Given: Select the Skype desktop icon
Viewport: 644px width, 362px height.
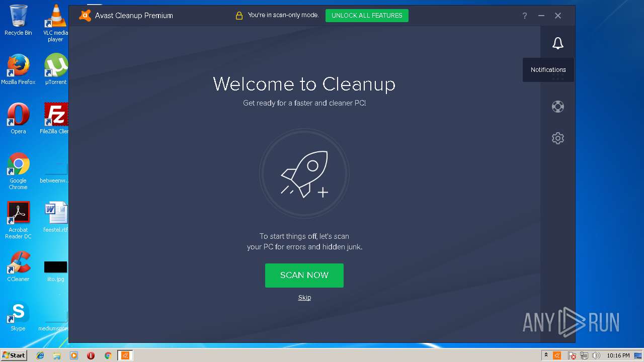Looking at the screenshot, I should click(x=18, y=316).
